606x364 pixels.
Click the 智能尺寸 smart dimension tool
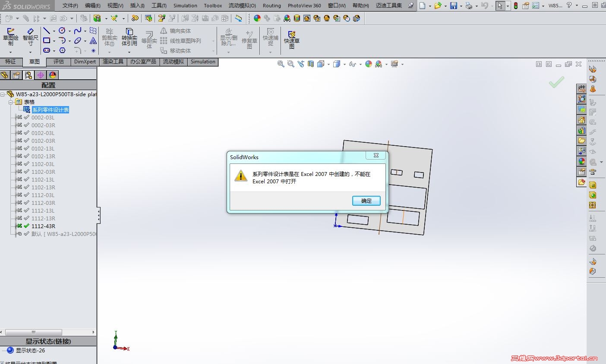30,37
